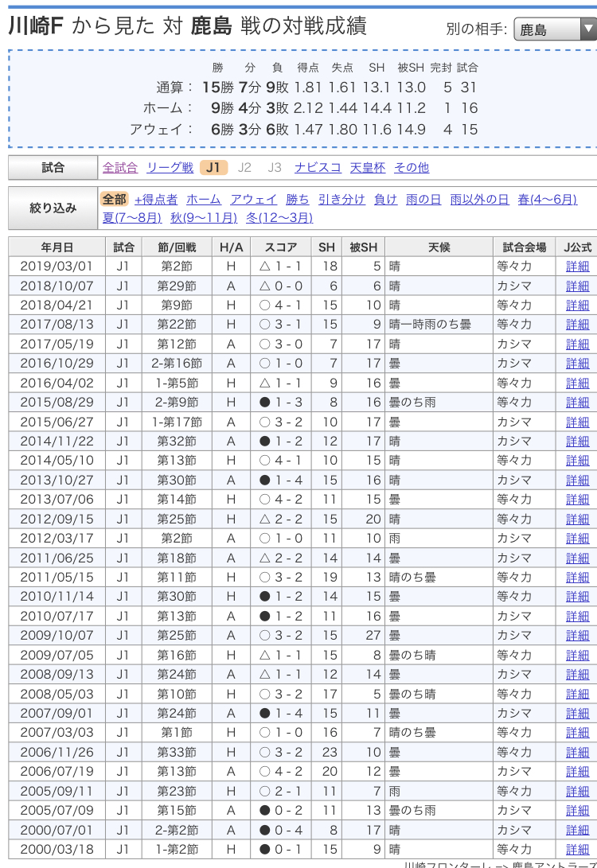Select the date cell 2005/07/09
This screenshot has height=868, width=597.
click(57, 811)
